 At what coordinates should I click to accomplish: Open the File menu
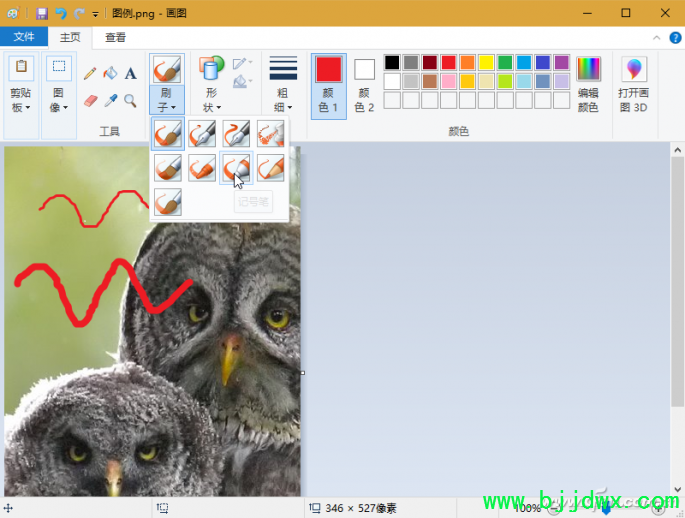coord(24,37)
